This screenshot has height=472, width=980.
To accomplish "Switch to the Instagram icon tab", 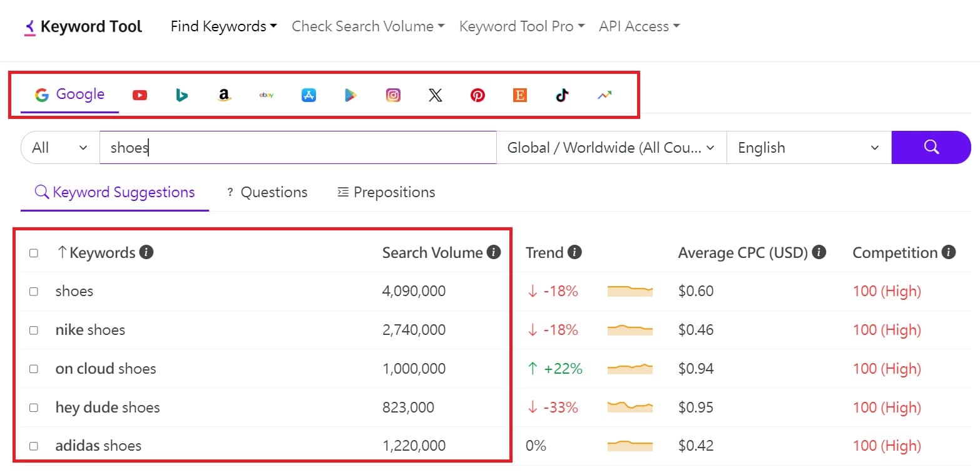I will click(x=393, y=95).
